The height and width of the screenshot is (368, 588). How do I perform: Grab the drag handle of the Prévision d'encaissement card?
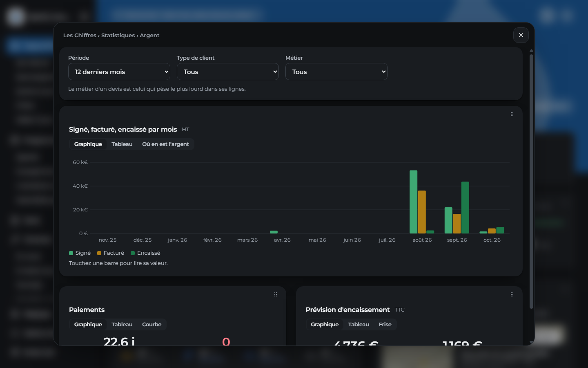pos(512,294)
